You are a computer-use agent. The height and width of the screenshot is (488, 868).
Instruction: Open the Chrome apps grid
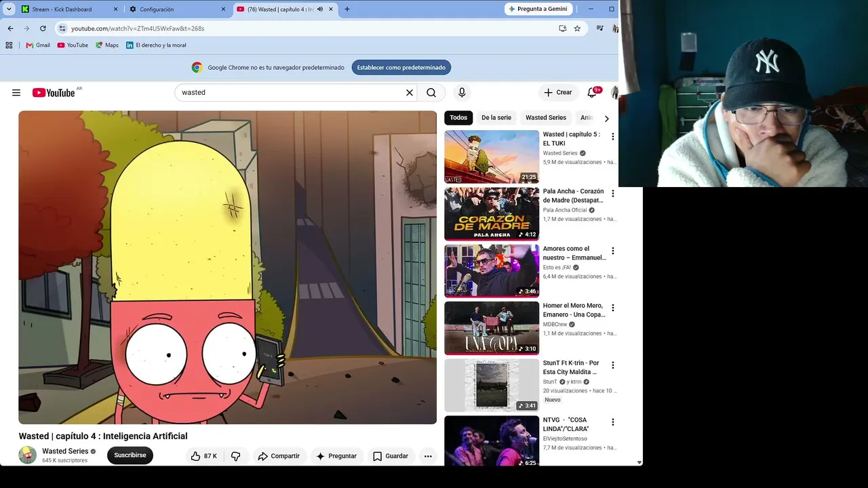tap(9, 45)
